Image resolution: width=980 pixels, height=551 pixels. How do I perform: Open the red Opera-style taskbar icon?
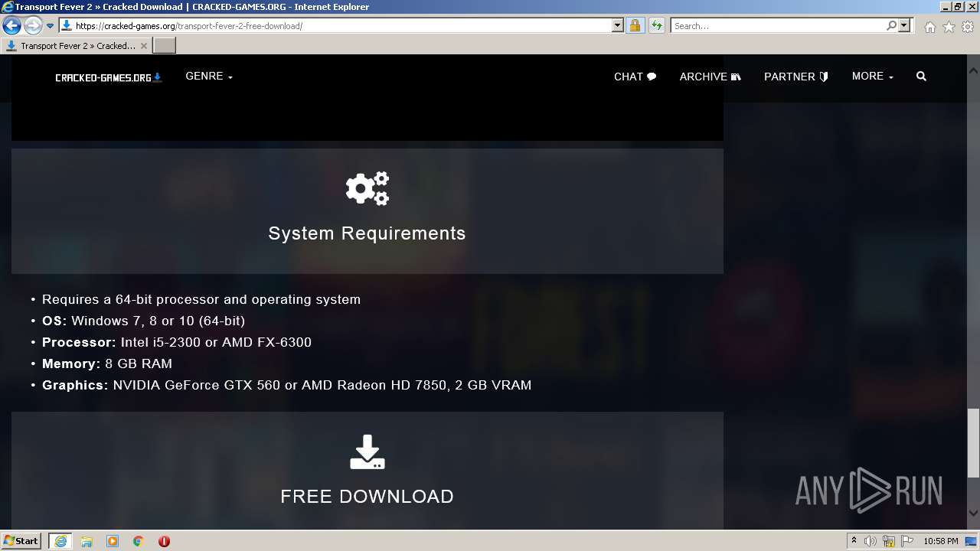(x=164, y=541)
